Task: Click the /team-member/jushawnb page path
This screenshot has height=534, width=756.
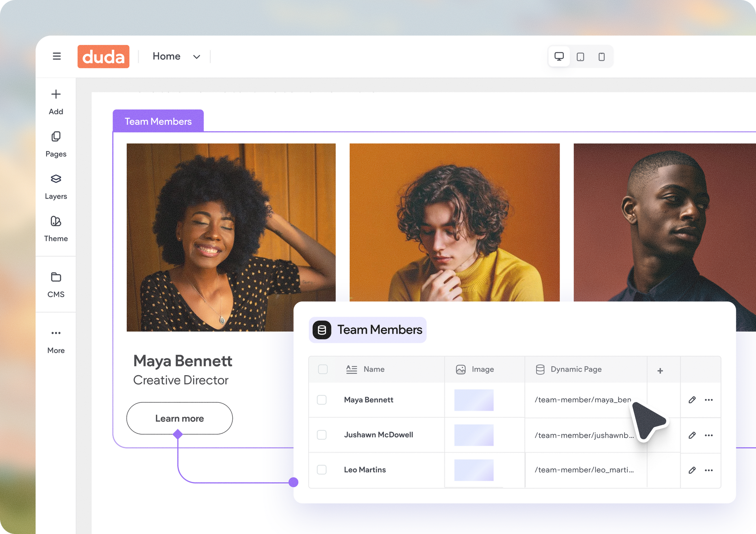Action: [584, 435]
